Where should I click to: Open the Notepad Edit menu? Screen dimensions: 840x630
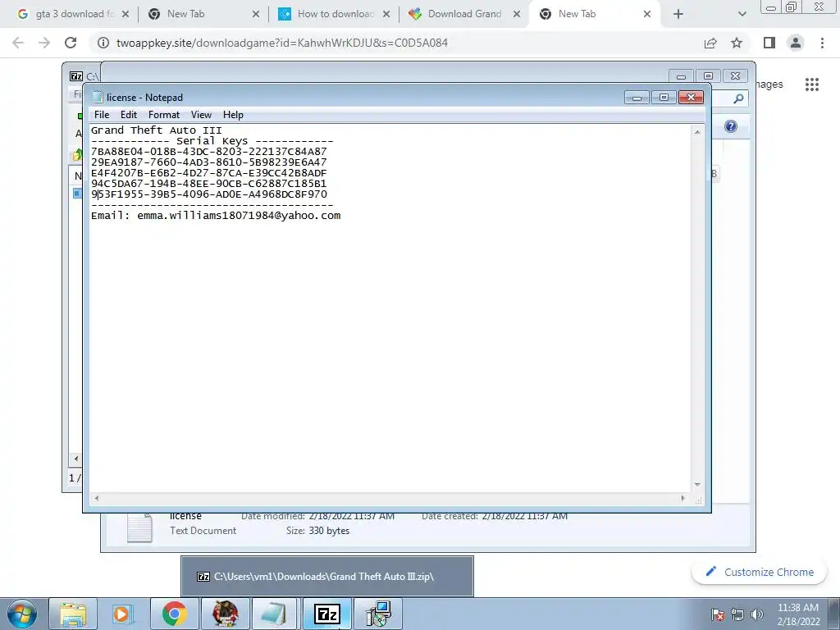pos(129,115)
